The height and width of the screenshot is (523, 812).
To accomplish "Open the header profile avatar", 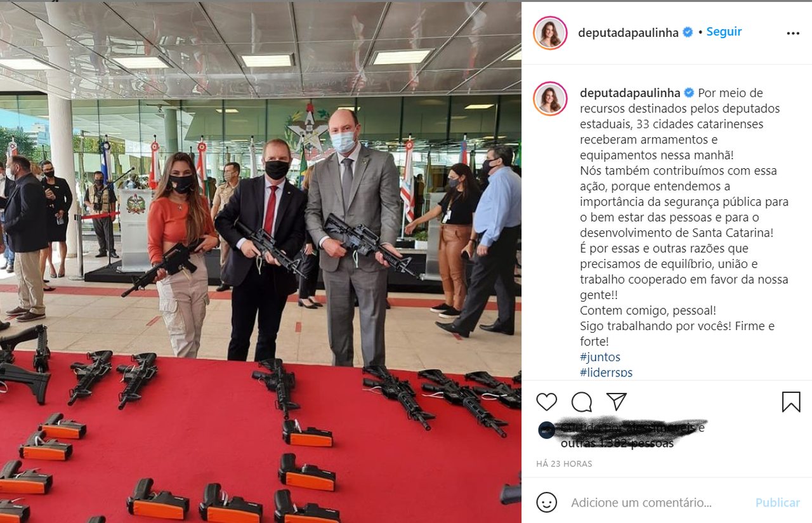I will [550, 33].
